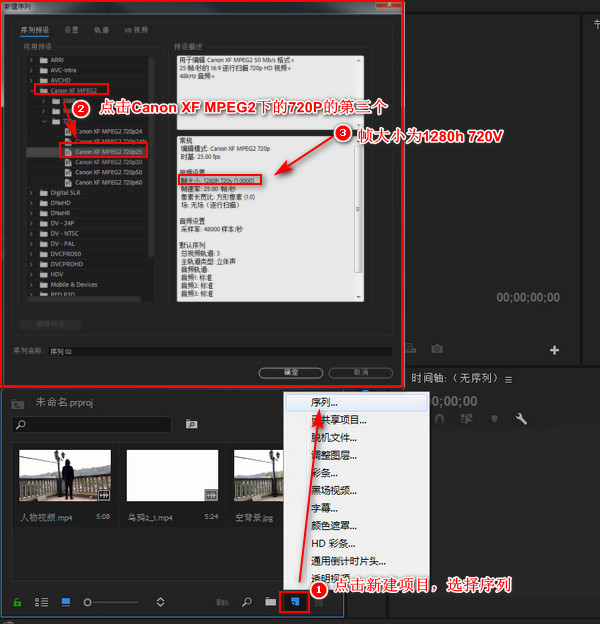Expand the DNxHD preset folder
Viewport: 601px width, 624px height.
31,203
